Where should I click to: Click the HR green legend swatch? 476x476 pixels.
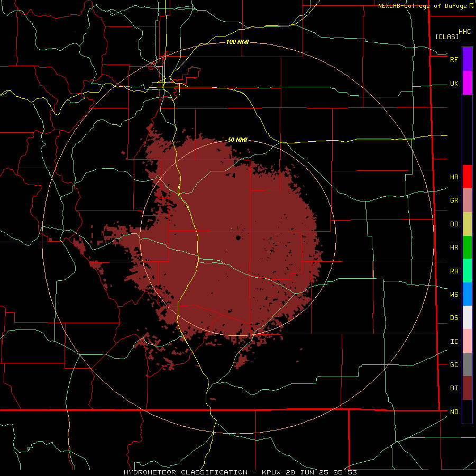pos(467,248)
